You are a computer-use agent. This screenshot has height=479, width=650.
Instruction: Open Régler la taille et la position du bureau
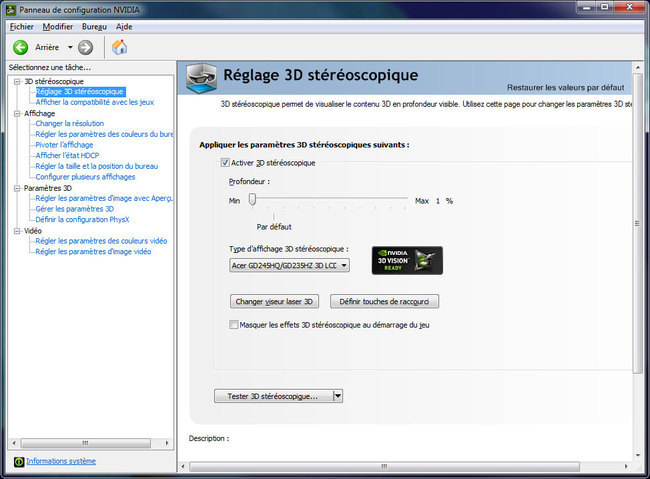(97, 166)
